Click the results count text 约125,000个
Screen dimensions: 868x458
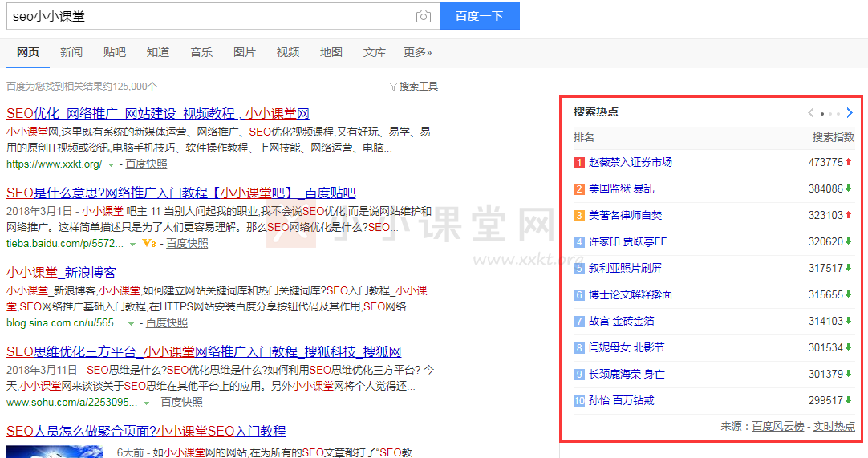(x=130, y=87)
